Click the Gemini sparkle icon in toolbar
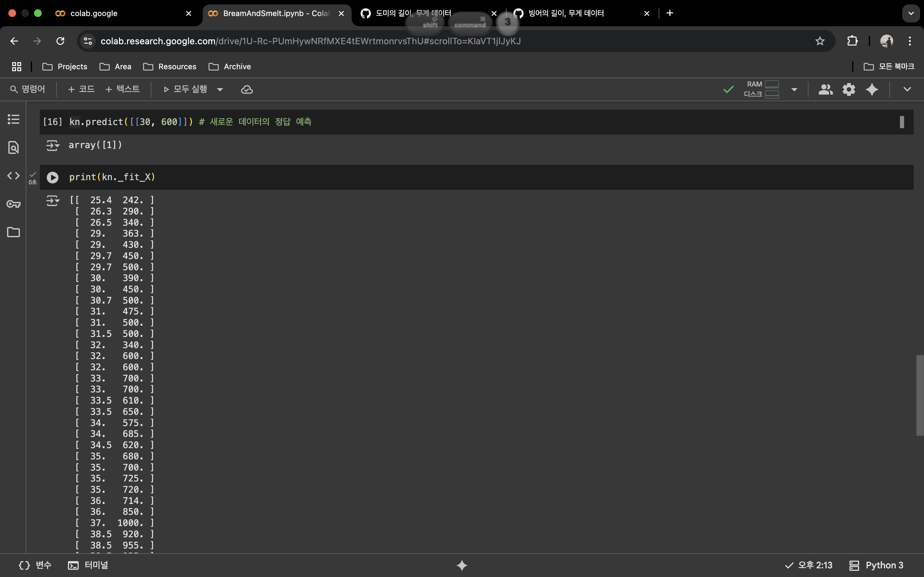This screenshot has width=924, height=577. 872,90
